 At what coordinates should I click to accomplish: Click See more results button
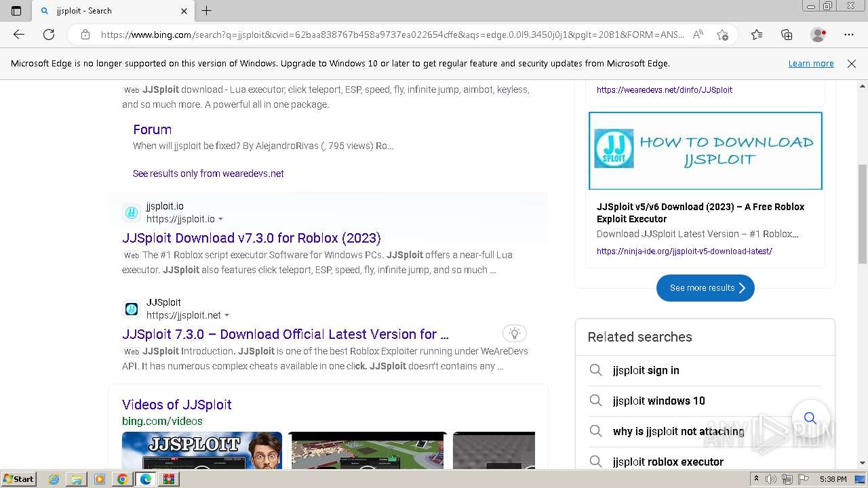coord(705,288)
